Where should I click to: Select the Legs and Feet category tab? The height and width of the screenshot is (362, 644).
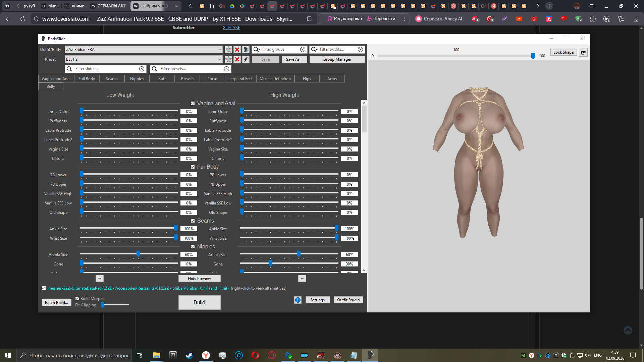[240, 79]
